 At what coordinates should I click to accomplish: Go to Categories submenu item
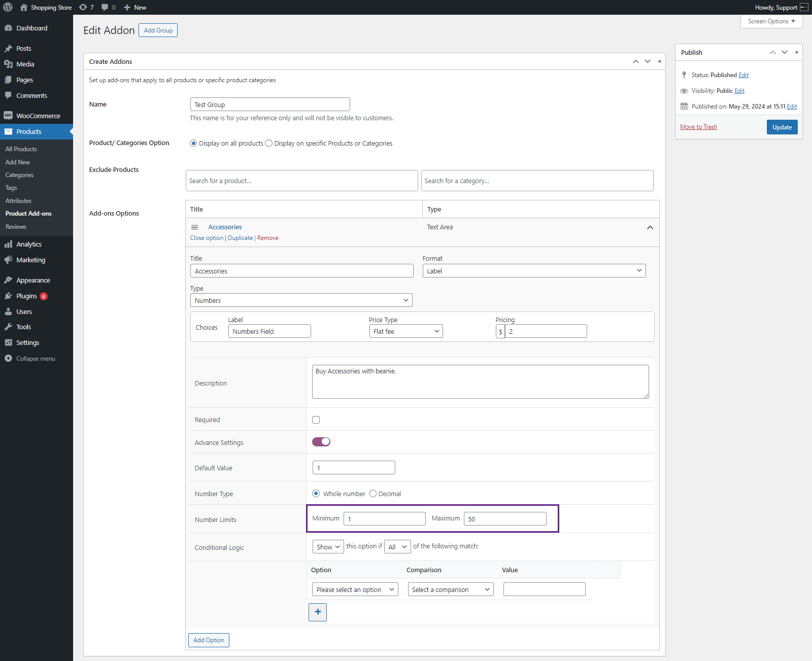(19, 175)
